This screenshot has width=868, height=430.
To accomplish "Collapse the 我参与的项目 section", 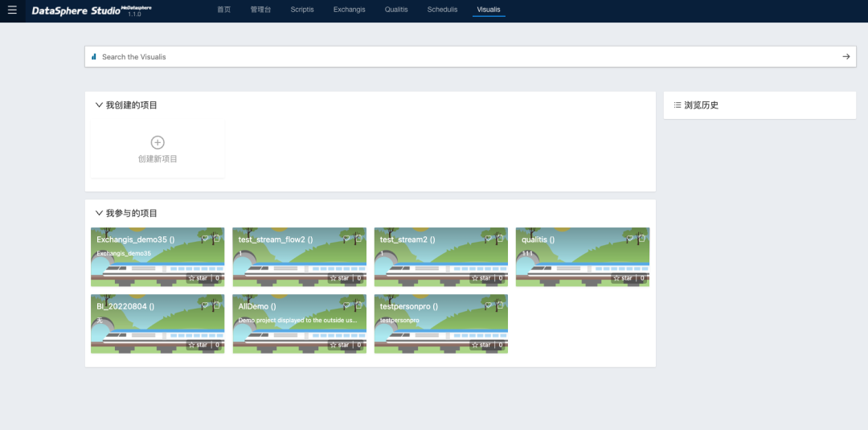I will coord(99,213).
